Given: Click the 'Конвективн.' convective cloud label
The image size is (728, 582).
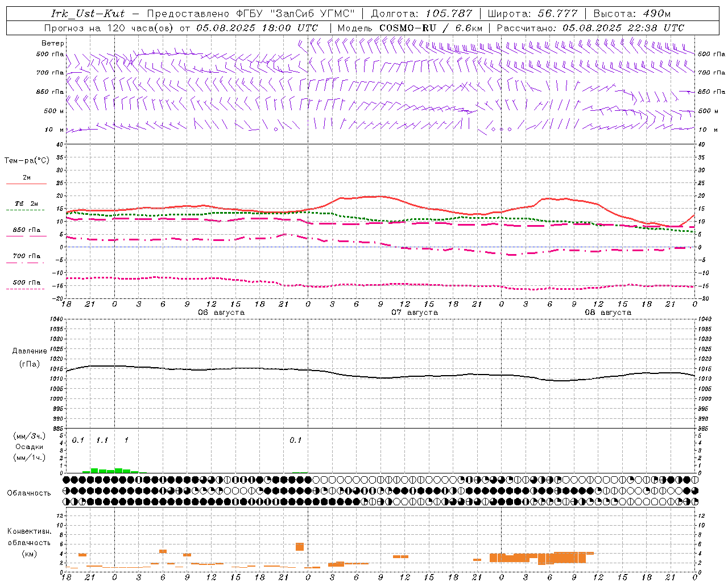Looking at the screenshot, I should (x=30, y=531).
